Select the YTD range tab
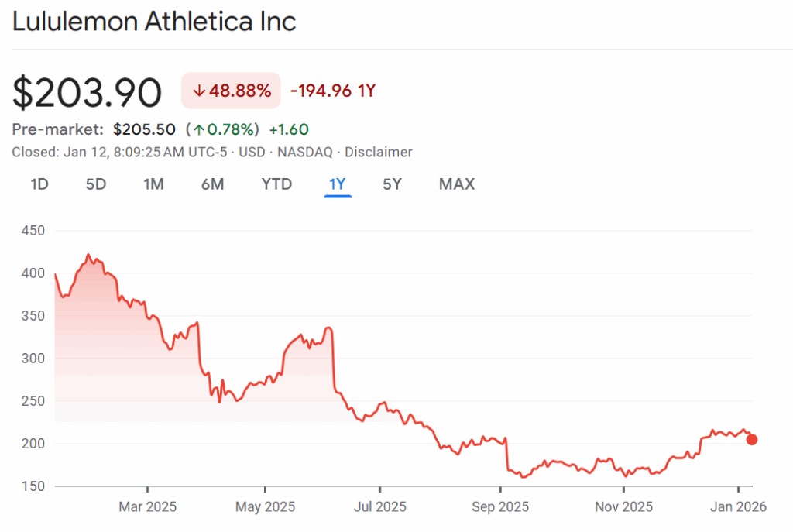793x532 pixels. pyautogui.click(x=276, y=184)
